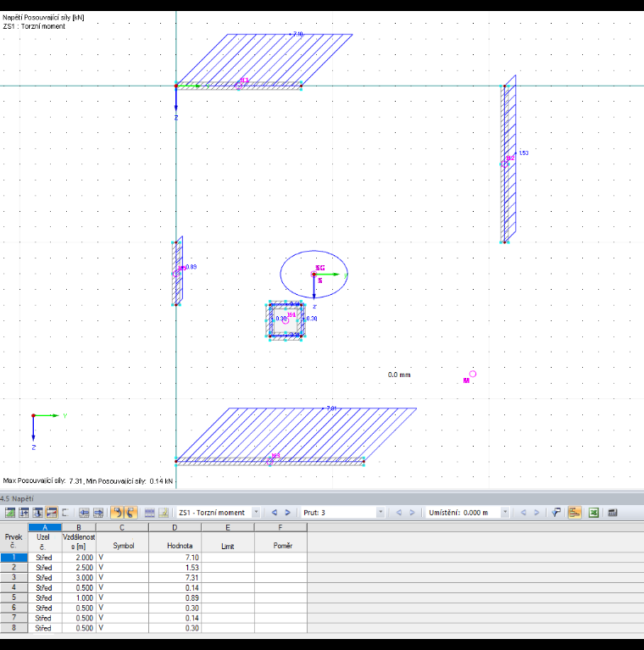Click the distance cell 3.000 in row 3
This screenshot has width=644, height=650.
point(79,577)
